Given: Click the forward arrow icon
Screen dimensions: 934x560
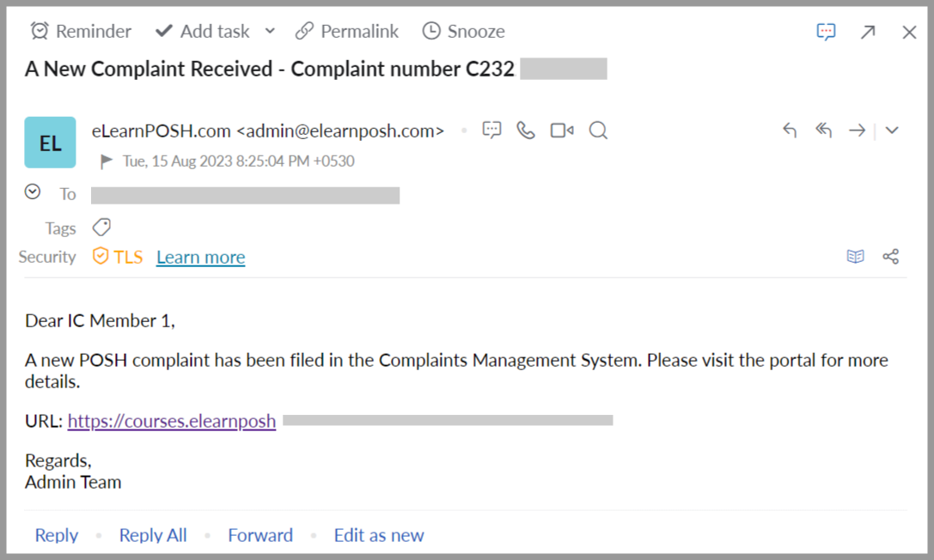Looking at the screenshot, I should [857, 131].
